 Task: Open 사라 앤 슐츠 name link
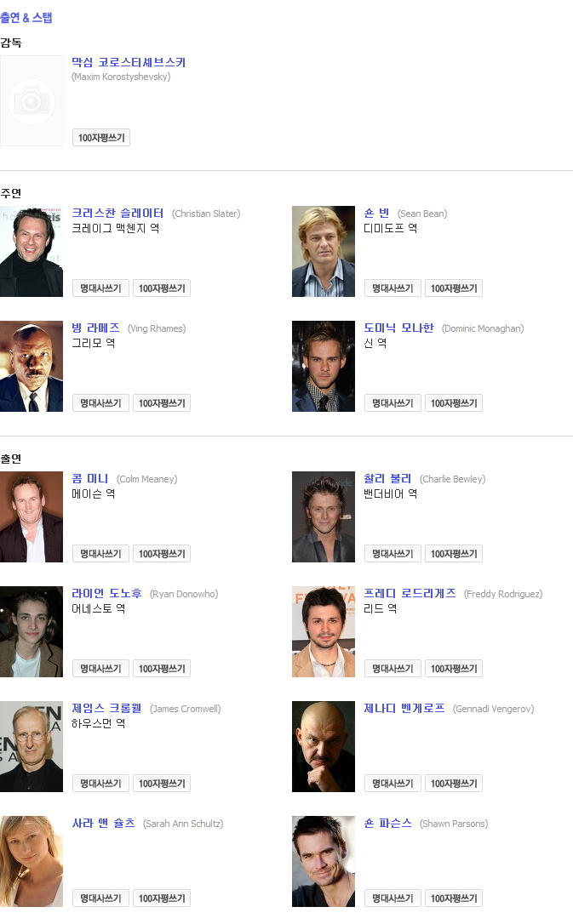click(103, 823)
